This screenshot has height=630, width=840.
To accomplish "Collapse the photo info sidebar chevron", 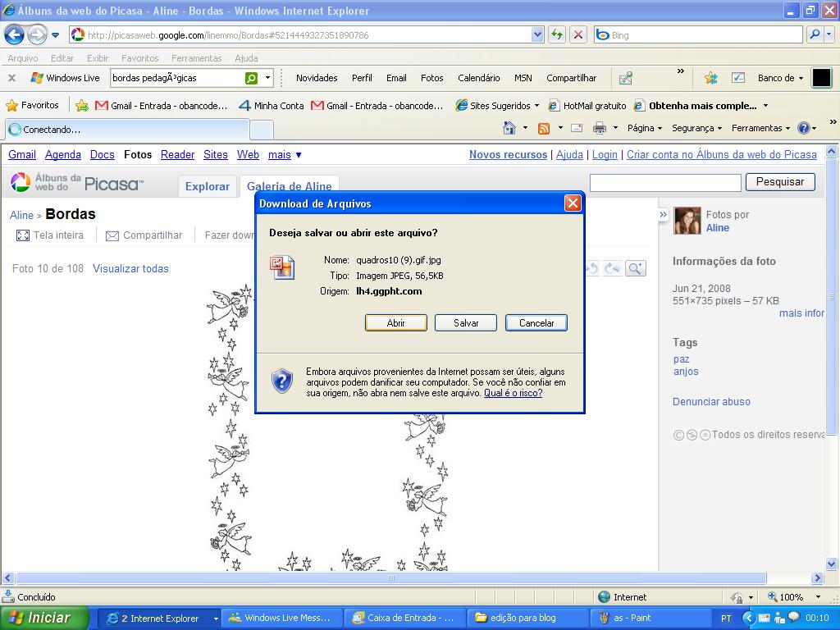I will [663, 215].
